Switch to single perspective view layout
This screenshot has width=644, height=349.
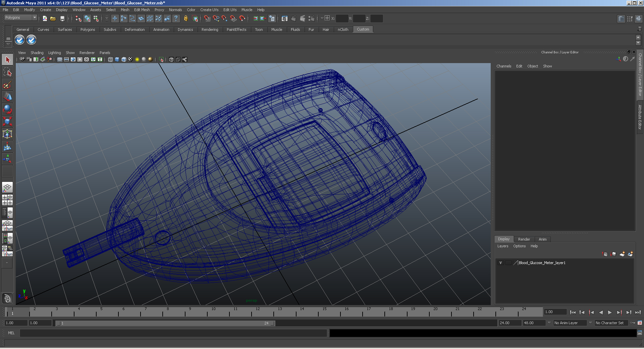pos(7,187)
